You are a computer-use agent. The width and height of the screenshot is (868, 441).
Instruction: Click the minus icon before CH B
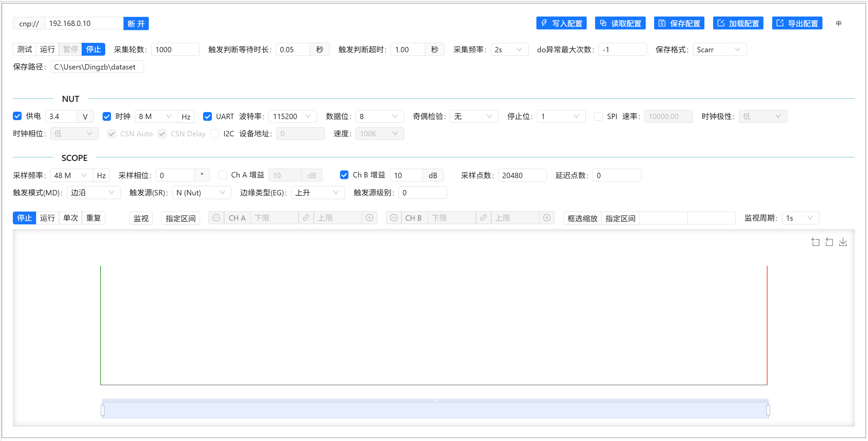[393, 218]
